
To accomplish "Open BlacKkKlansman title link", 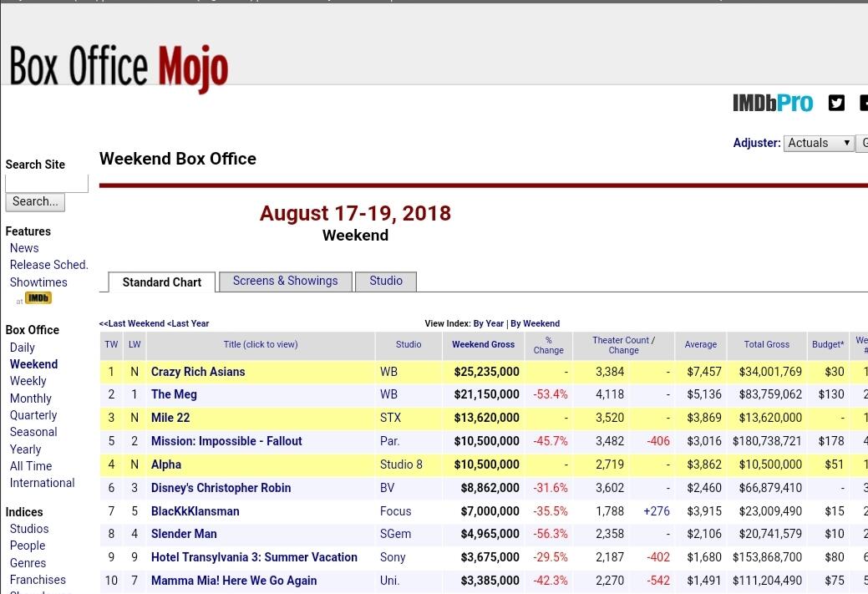I will tap(195, 511).
